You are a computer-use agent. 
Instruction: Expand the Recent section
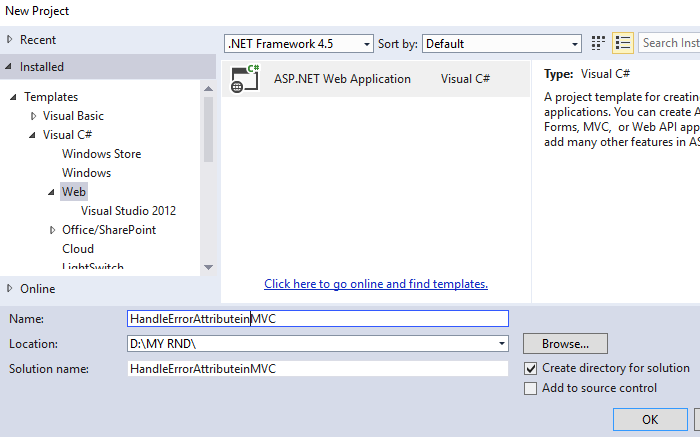[x=10, y=40]
